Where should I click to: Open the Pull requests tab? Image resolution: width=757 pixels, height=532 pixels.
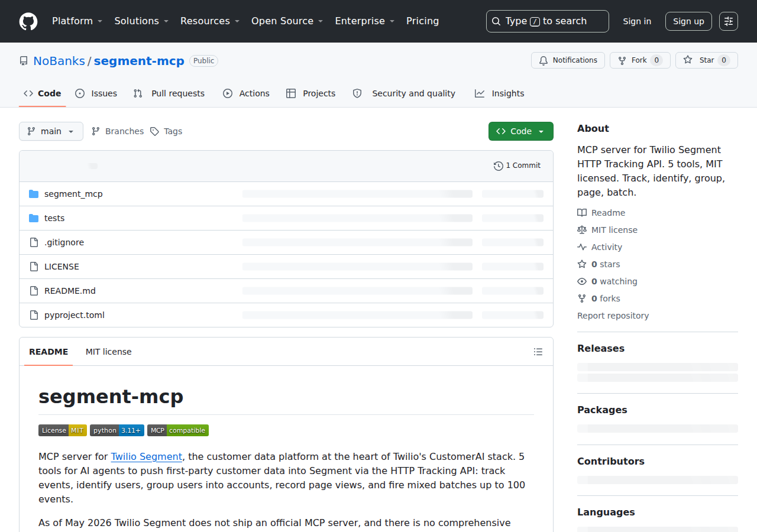click(x=169, y=93)
